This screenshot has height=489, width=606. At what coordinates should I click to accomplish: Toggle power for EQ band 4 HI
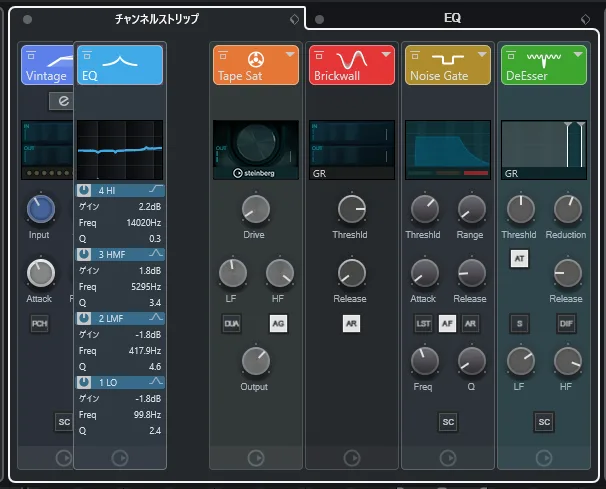click(x=83, y=190)
